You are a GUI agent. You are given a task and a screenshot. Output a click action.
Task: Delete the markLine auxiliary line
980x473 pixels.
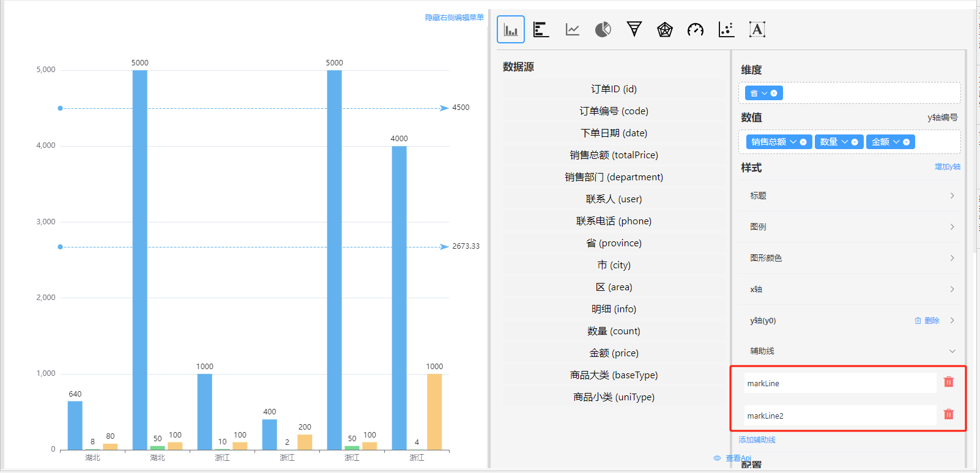[949, 382]
